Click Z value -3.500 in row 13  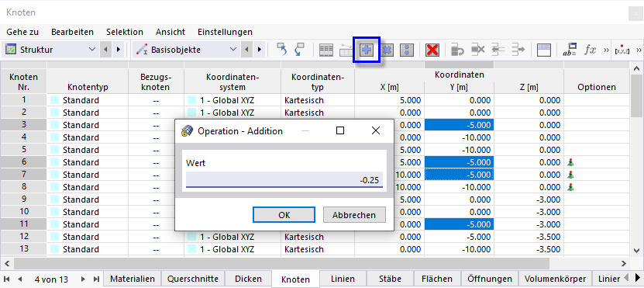(529, 249)
